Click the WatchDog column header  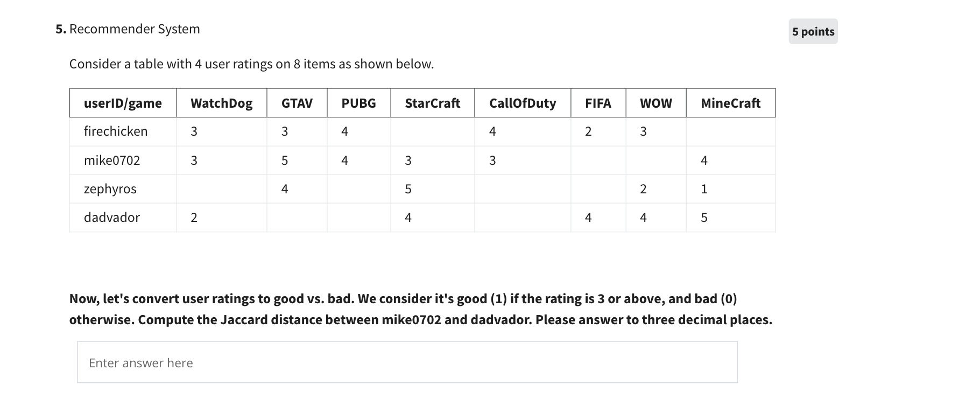pos(221,103)
